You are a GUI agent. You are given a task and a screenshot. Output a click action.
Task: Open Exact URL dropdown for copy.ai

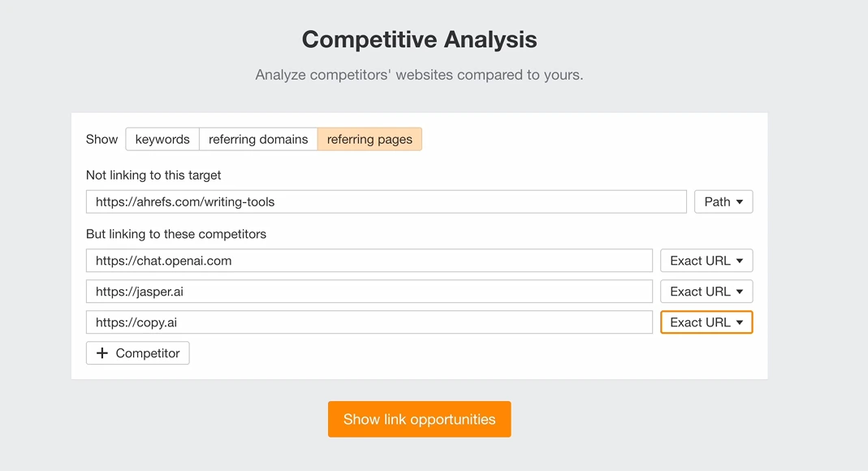point(706,322)
